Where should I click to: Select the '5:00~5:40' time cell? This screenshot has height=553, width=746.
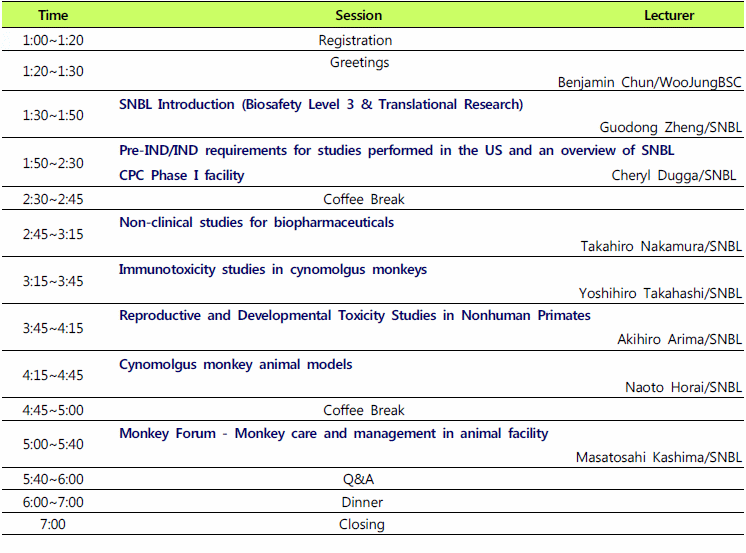[53, 444]
